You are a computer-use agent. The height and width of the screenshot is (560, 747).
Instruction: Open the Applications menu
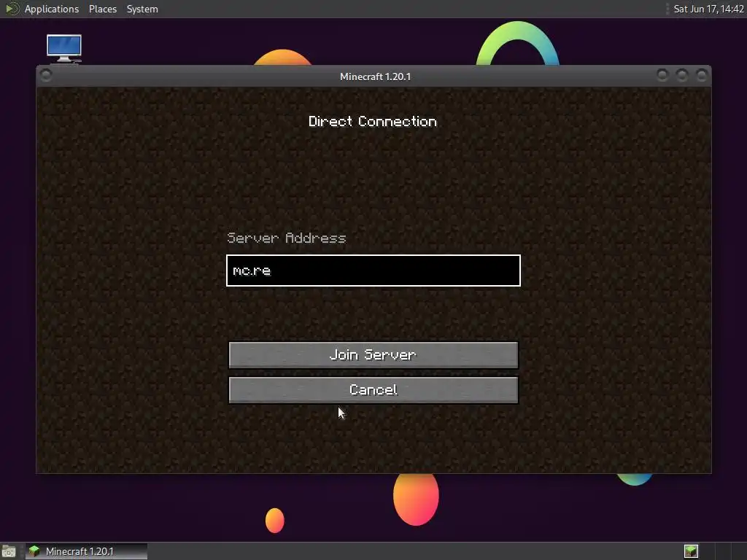point(52,9)
